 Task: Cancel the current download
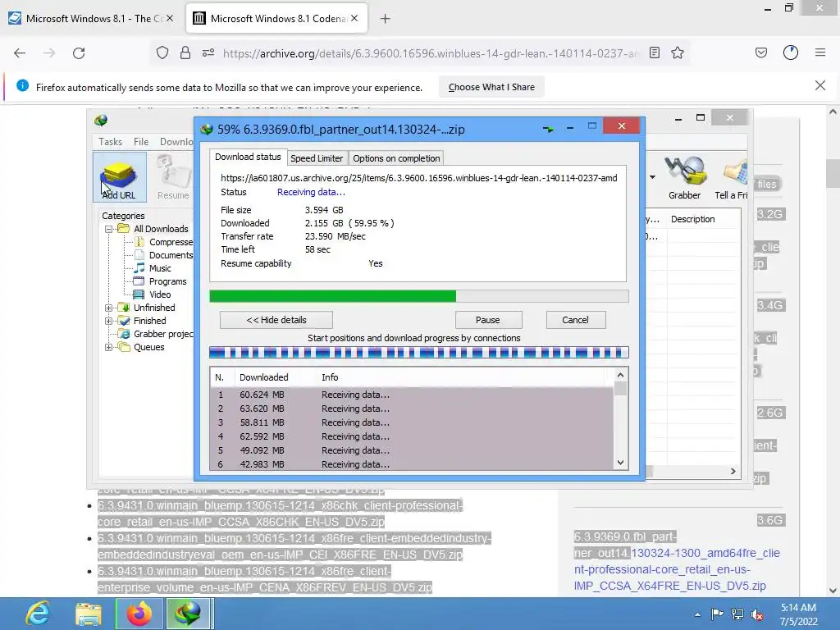click(x=575, y=320)
